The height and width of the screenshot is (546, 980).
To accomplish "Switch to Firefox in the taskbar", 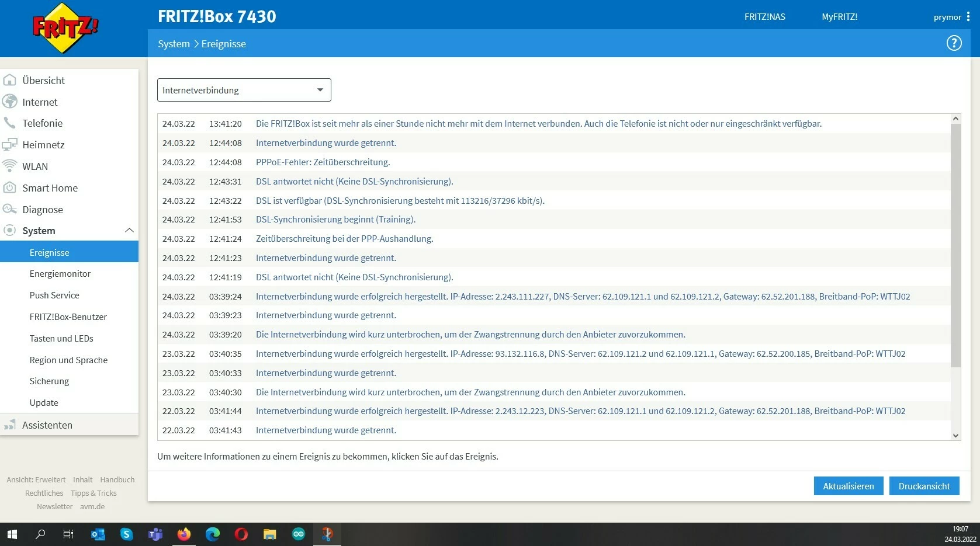I will pos(183,534).
